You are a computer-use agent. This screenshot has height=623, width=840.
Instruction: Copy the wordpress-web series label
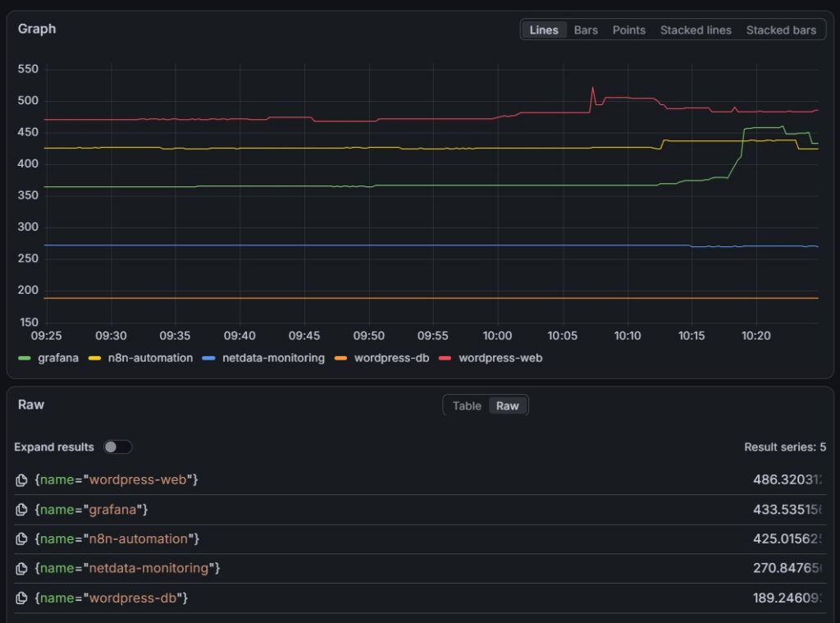[21, 480]
